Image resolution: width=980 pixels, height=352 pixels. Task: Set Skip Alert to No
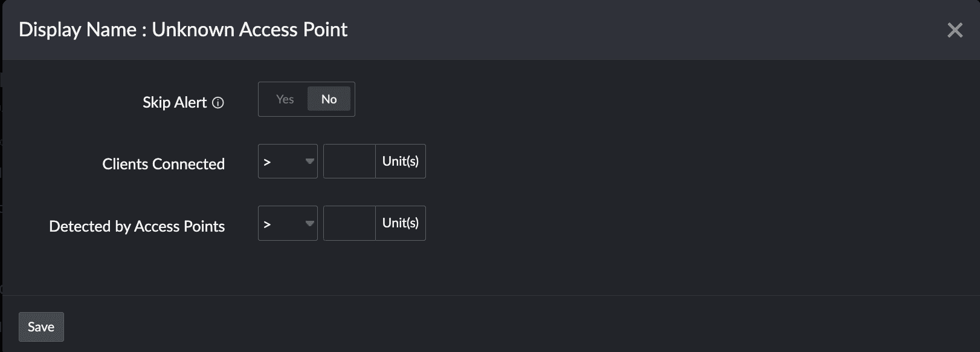329,99
